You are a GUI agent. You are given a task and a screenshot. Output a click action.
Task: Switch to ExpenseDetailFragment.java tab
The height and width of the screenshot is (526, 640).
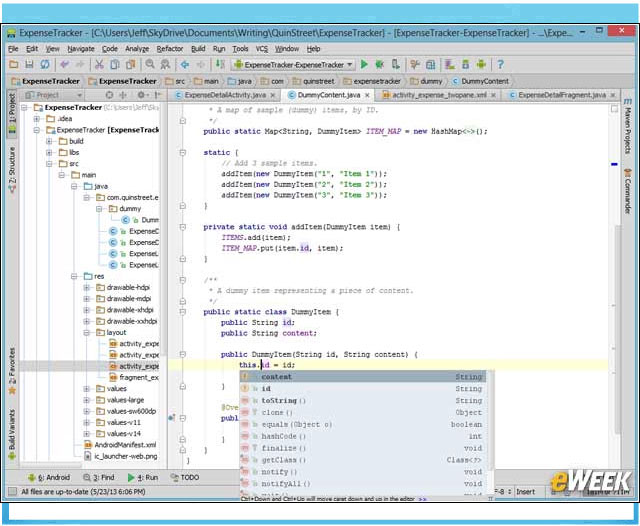562,95
